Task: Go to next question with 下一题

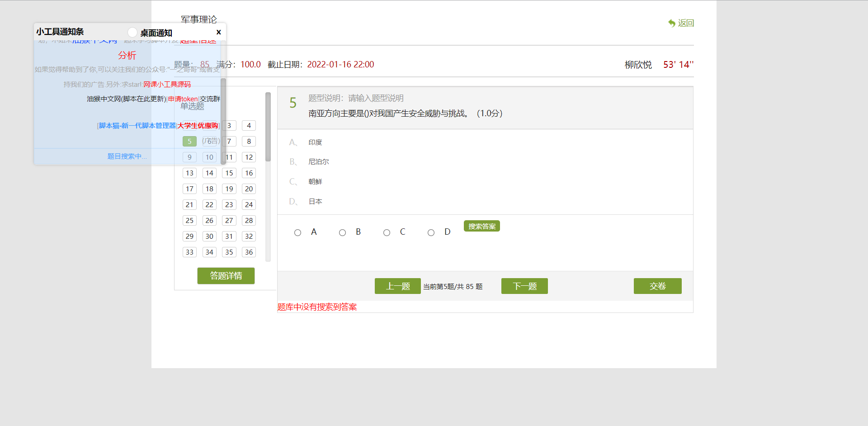Action: click(x=524, y=286)
